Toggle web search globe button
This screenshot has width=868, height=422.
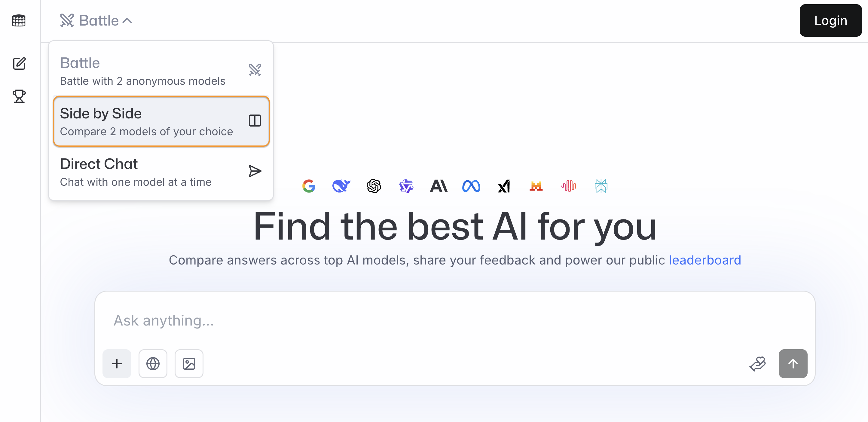click(153, 364)
